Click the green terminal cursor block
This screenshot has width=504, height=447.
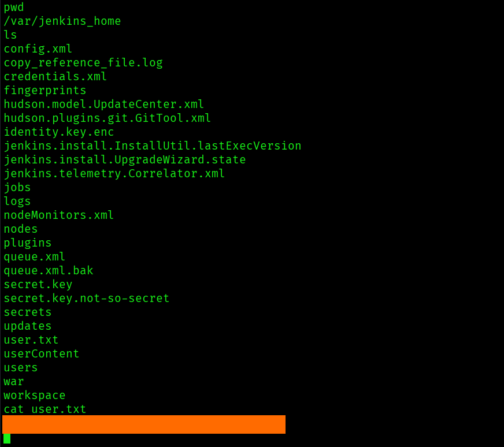tap(7, 438)
